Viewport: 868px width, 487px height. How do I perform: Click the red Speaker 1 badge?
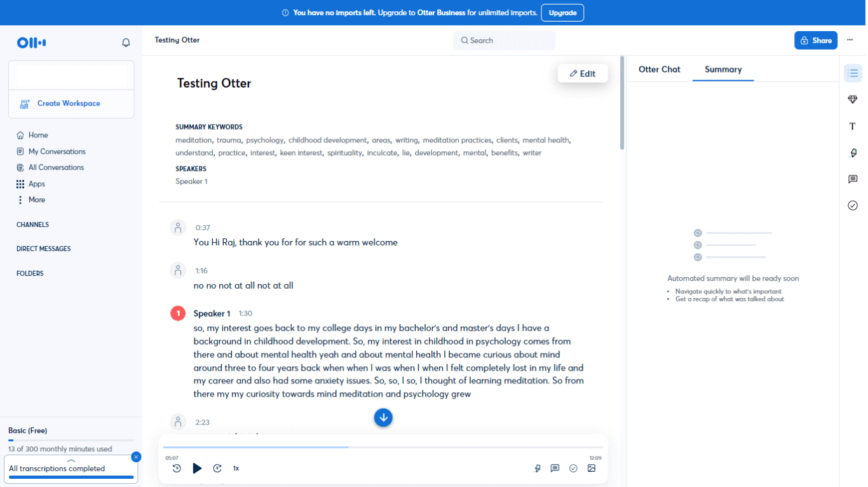coord(179,313)
